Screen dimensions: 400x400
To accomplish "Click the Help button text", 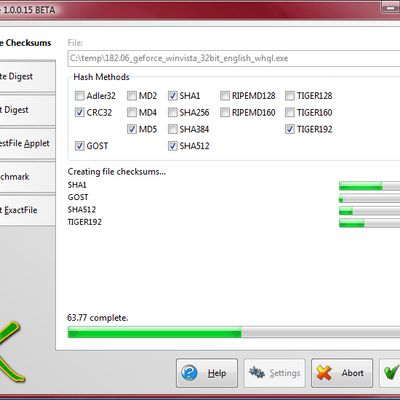I will click(x=217, y=373).
